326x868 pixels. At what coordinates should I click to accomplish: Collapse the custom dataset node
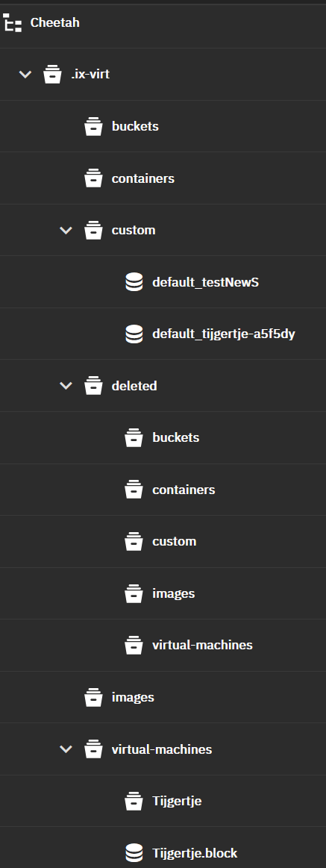(x=66, y=230)
